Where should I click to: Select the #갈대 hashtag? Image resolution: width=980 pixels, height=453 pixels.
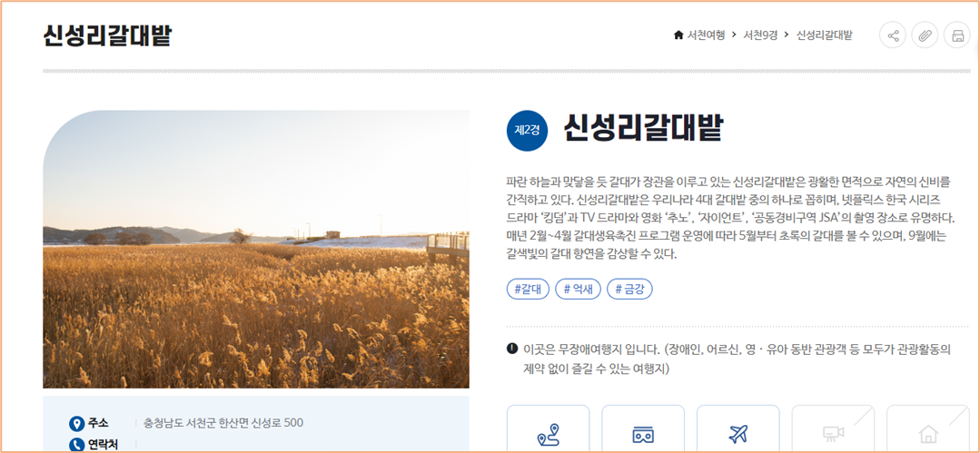point(528,289)
